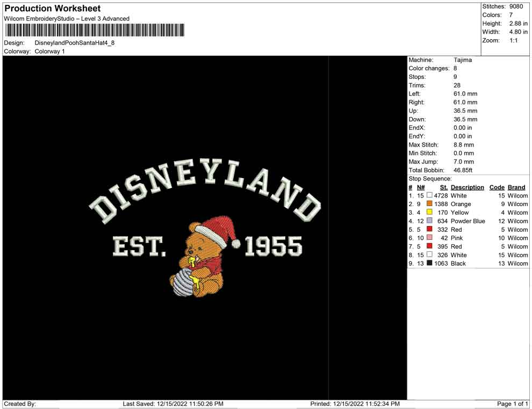Click the 'Created By:' footer label

point(20,404)
